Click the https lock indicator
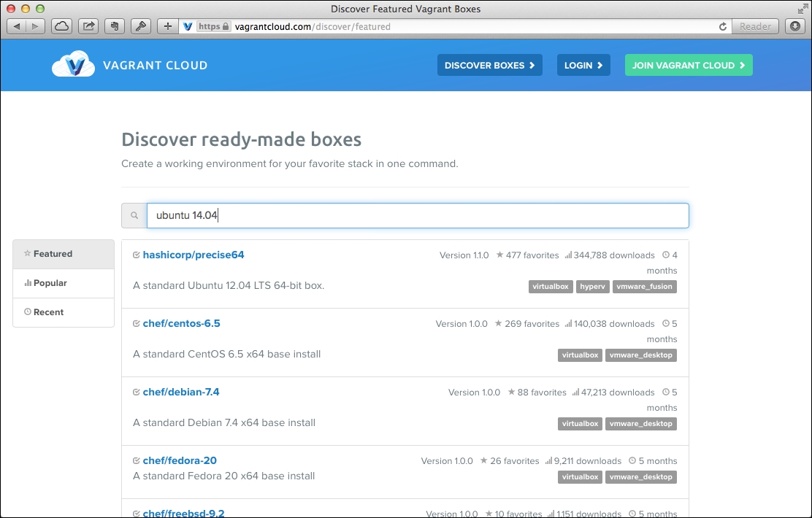 click(214, 26)
